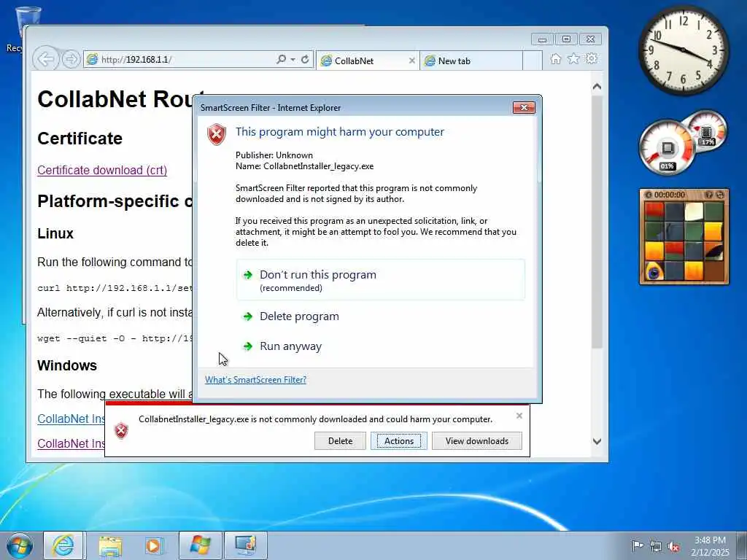The width and height of the screenshot is (747, 560).
Task: Open the Certificate download (crt) link
Action: tap(102, 170)
